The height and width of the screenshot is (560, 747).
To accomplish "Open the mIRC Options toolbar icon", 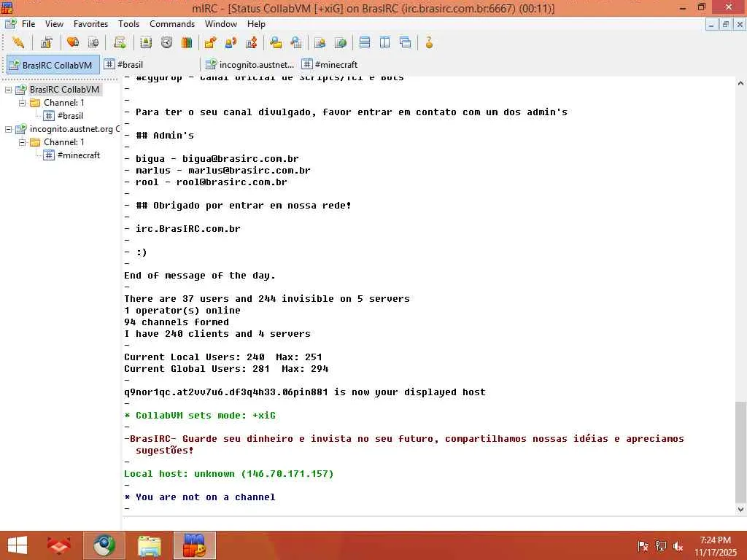I will pyautogui.click(x=46, y=42).
